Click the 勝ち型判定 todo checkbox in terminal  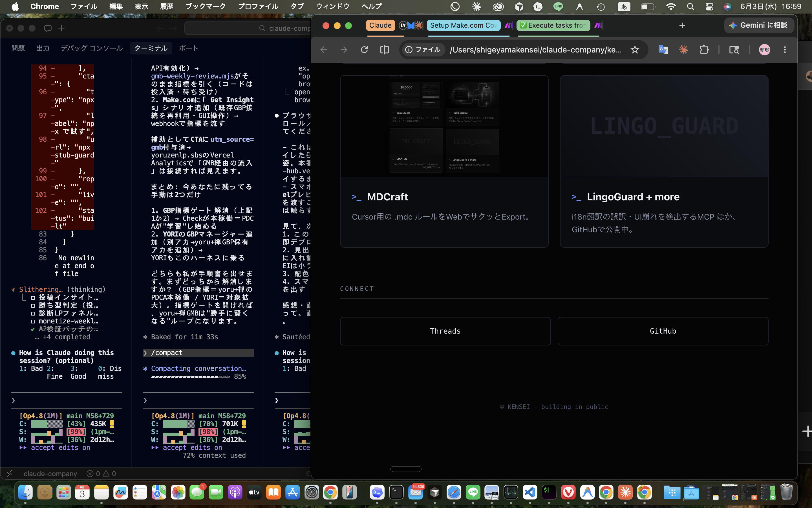(33, 305)
